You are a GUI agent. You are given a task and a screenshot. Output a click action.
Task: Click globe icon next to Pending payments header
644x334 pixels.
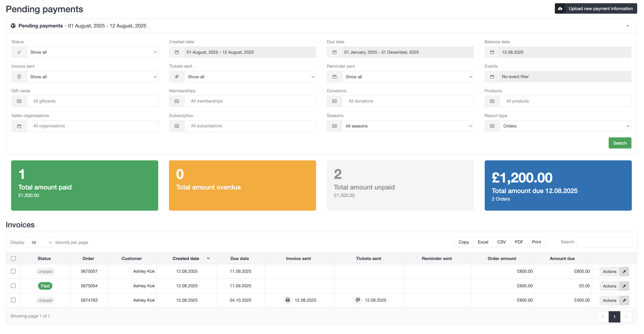coord(13,26)
